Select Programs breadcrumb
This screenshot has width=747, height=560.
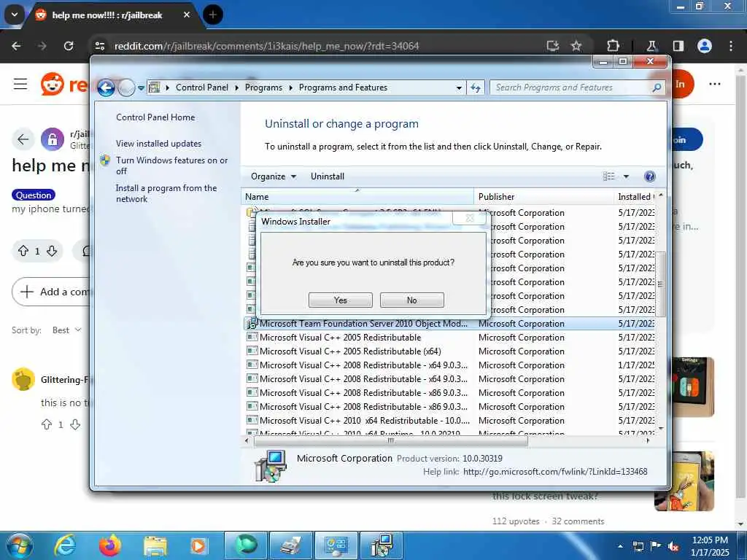[263, 87]
